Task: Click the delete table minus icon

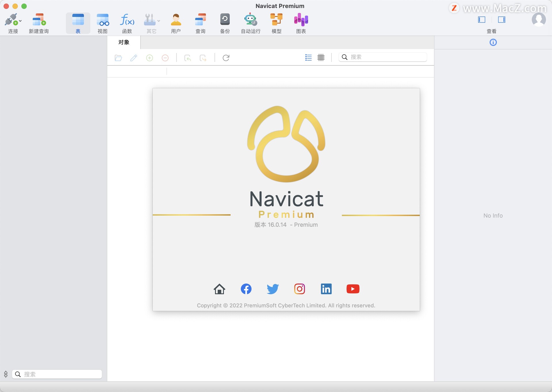Action: click(x=165, y=58)
